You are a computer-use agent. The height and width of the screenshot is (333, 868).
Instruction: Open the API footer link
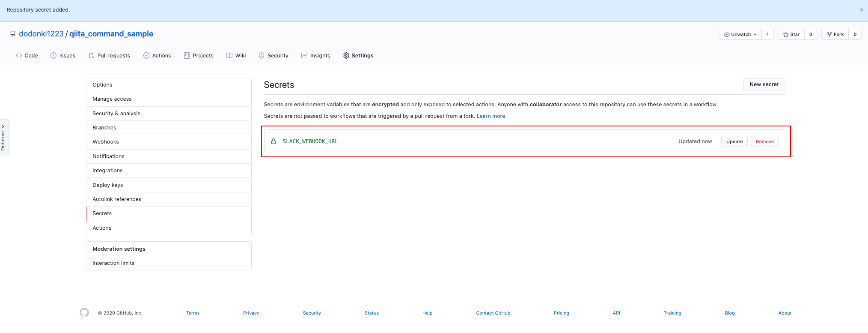[x=616, y=313]
